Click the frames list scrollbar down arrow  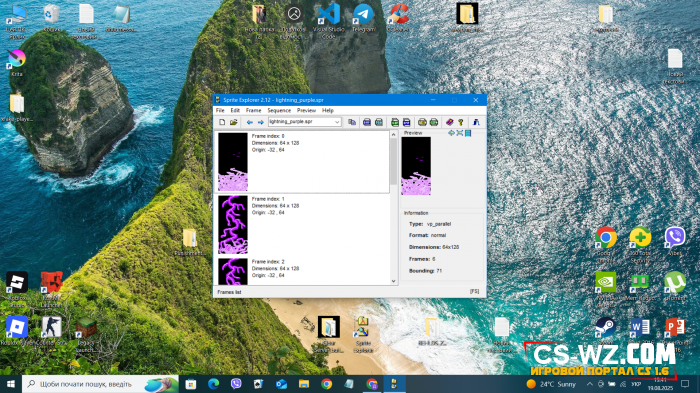click(x=393, y=281)
